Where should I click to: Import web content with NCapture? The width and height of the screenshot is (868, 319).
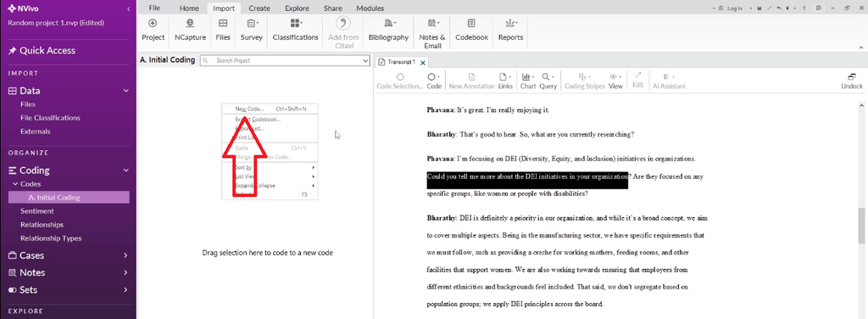point(190,30)
